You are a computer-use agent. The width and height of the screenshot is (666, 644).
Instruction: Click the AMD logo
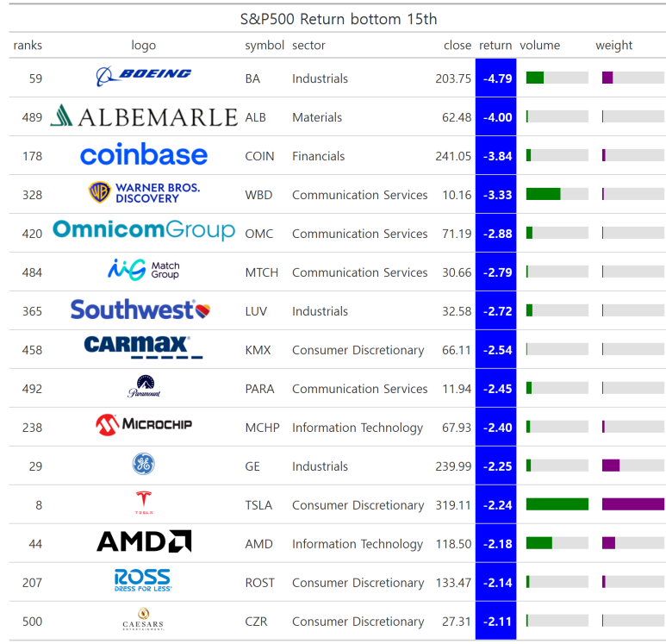pos(144,541)
